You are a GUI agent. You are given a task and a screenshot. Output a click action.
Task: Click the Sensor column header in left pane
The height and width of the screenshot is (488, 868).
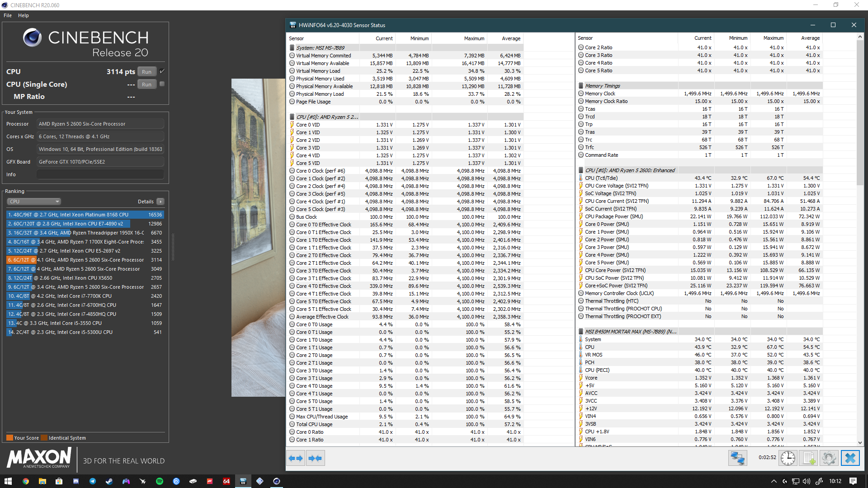tap(323, 38)
